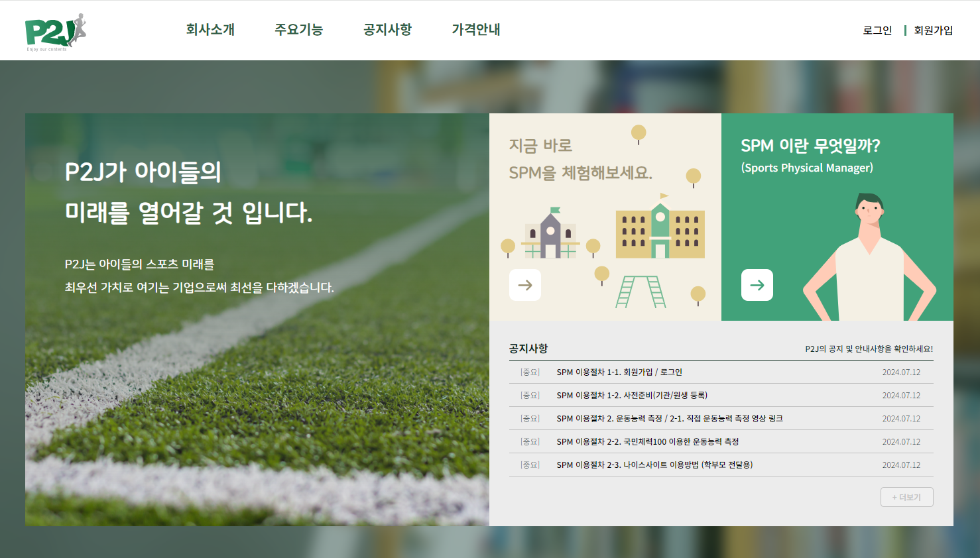980x558 pixels.
Task: Click the 회원가입 link
Action: (934, 30)
